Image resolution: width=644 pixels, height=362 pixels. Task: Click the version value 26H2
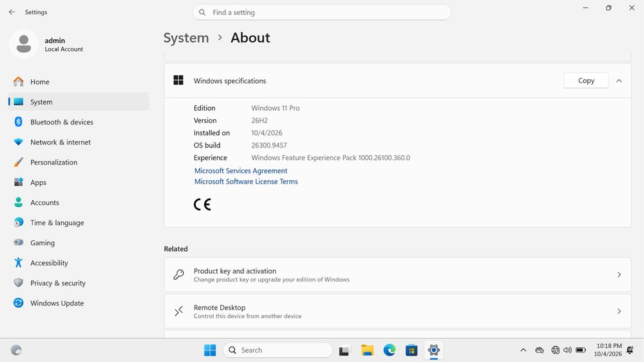(260, 120)
